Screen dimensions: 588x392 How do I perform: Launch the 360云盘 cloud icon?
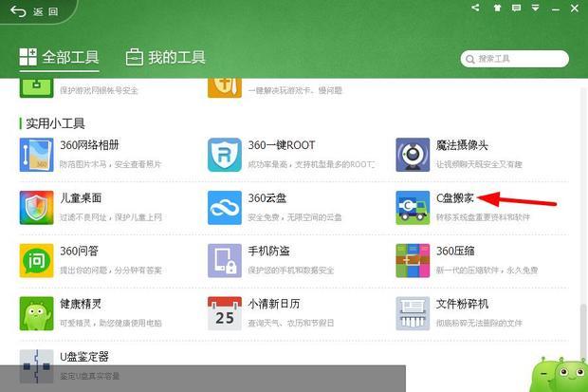[224, 208]
